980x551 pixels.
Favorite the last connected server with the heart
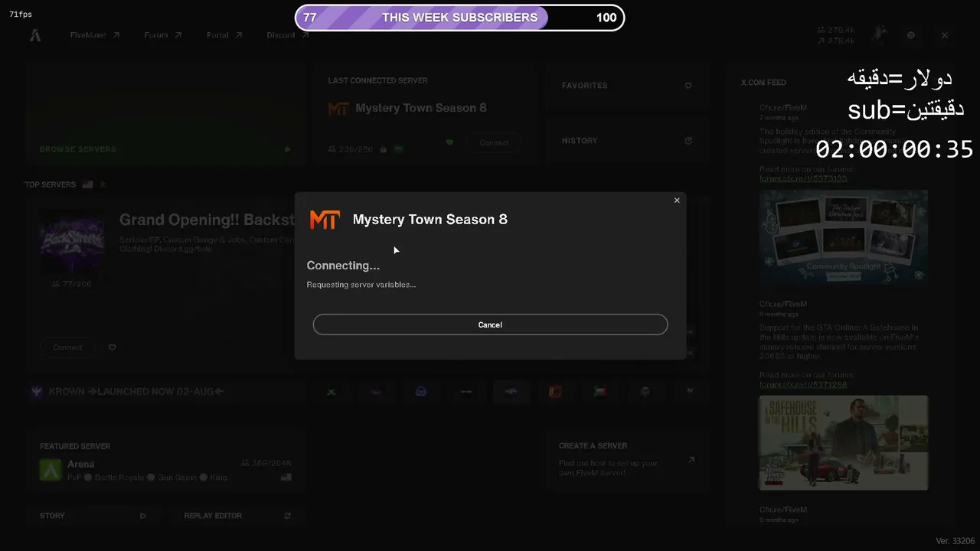449,142
